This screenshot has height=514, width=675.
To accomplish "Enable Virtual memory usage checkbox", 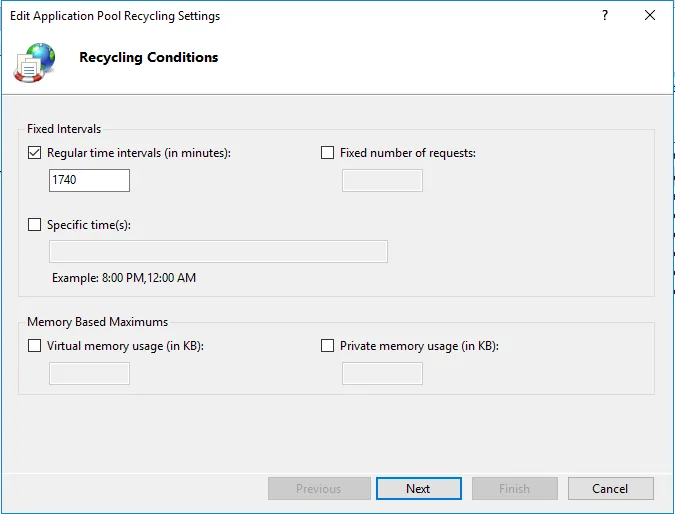I will tap(34, 346).
